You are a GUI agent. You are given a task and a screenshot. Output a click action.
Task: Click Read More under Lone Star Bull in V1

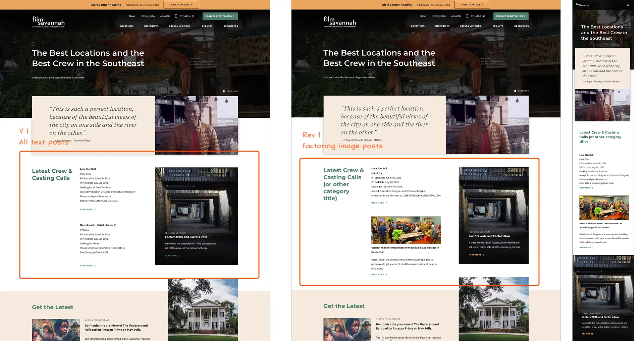coord(88,210)
